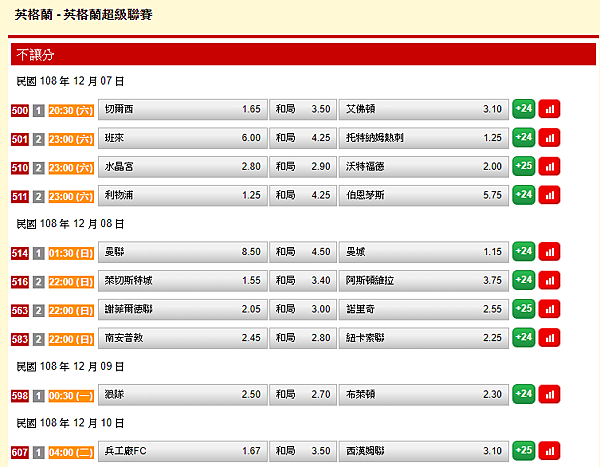Pick 紐卡索聯 away win at 2.25
The image size is (600, 467).
(424, 338)
